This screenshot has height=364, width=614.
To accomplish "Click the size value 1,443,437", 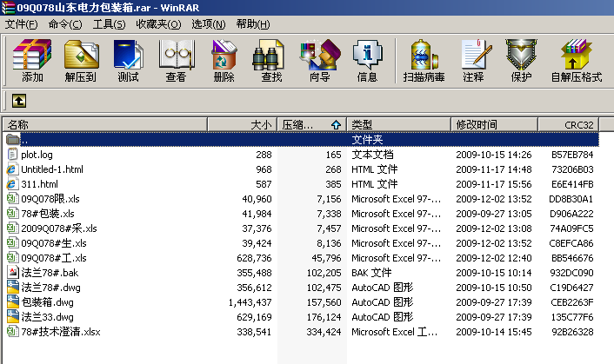I will [250, 302].
